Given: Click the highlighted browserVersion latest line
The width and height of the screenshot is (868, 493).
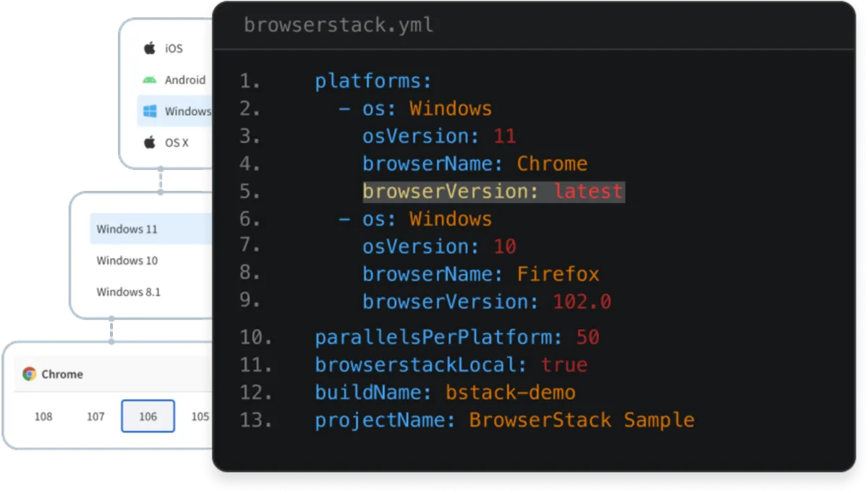Looking at the screenshot, I should (493, 192).
